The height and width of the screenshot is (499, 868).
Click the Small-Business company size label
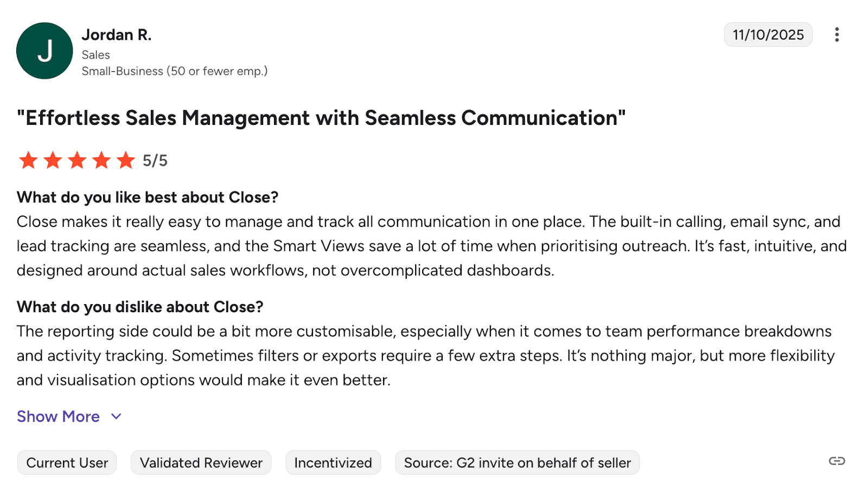click(x=174, y=71)
